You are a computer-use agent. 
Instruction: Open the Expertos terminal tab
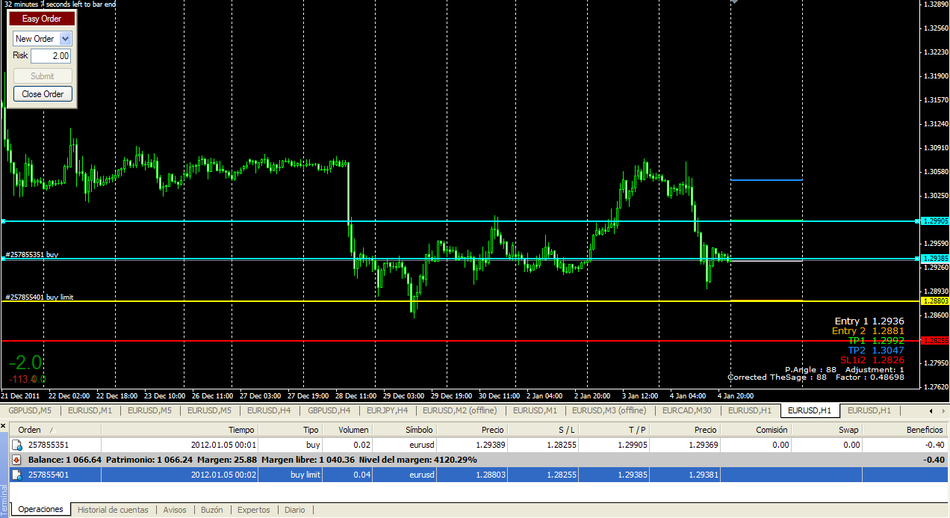(253, 510)
